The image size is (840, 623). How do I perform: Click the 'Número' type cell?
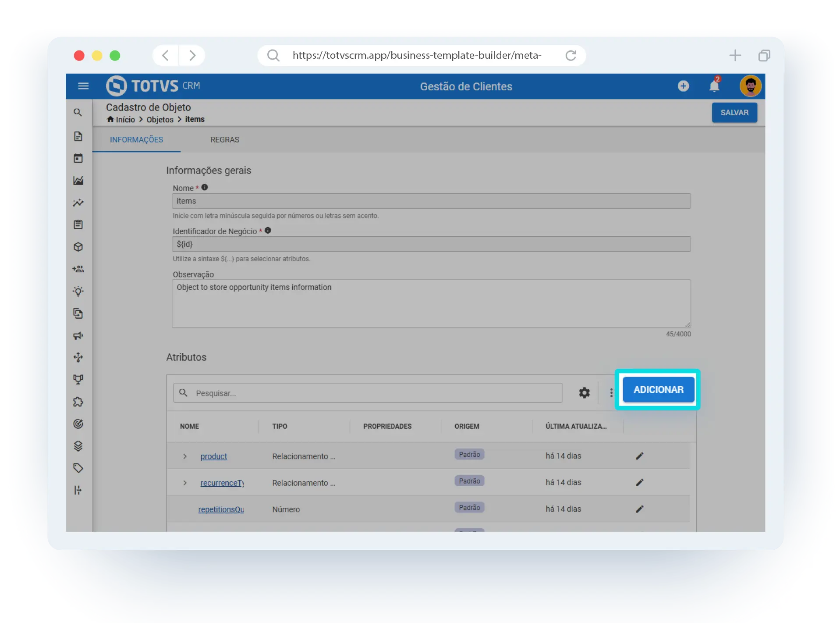coord(286,509)
